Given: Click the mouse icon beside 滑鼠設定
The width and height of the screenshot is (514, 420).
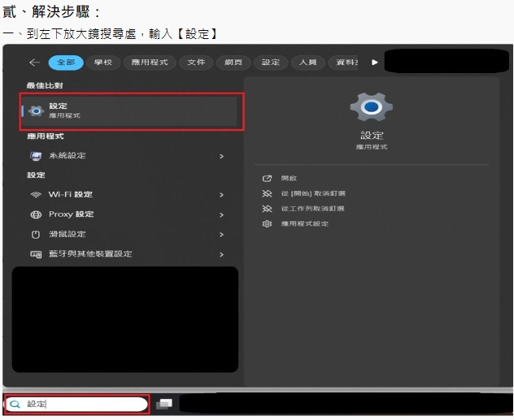Looking at the screenshot, I should [x=35, y=235].
